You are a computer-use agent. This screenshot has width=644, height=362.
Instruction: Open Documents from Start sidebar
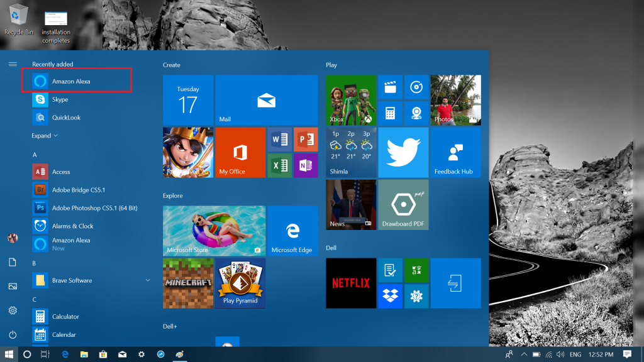13,262
